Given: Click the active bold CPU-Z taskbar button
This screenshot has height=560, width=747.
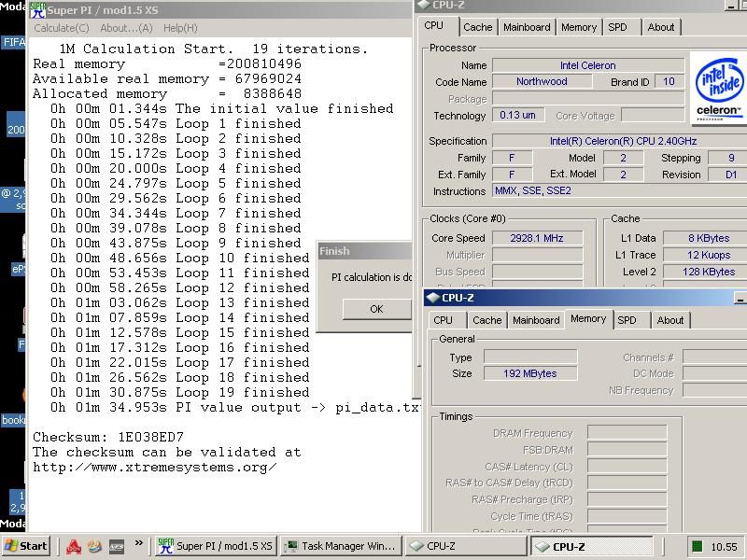Looking at the screenshot, I should (592, 547).
